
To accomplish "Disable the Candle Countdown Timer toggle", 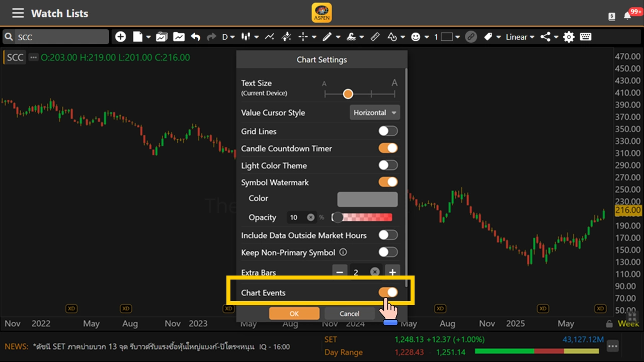I will [x=388, y=148].
